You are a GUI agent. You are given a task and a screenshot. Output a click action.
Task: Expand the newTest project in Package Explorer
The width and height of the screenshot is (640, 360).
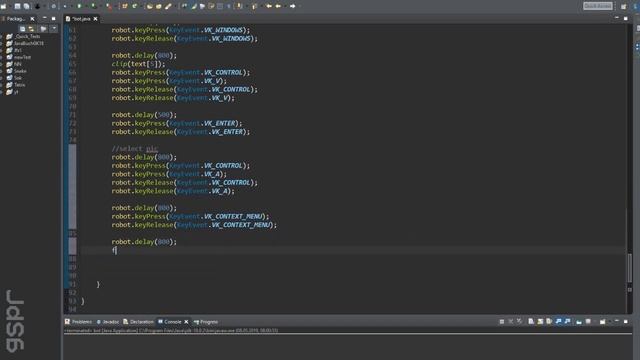[2, 57]
